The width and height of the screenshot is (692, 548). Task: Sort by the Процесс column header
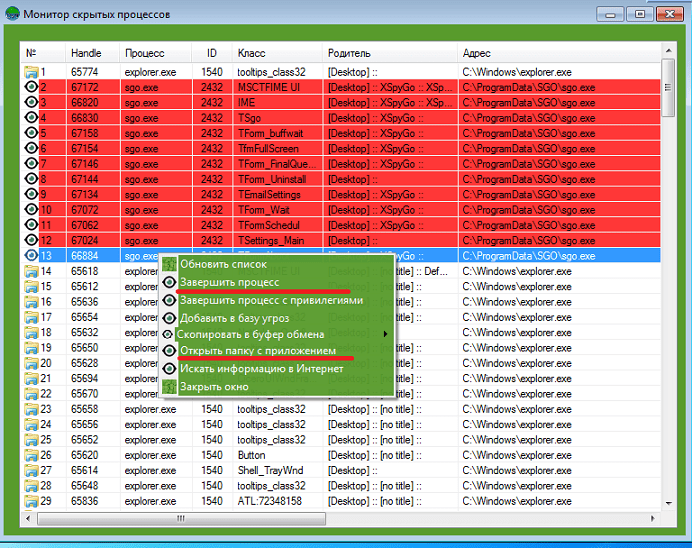(x=155, y=53)
